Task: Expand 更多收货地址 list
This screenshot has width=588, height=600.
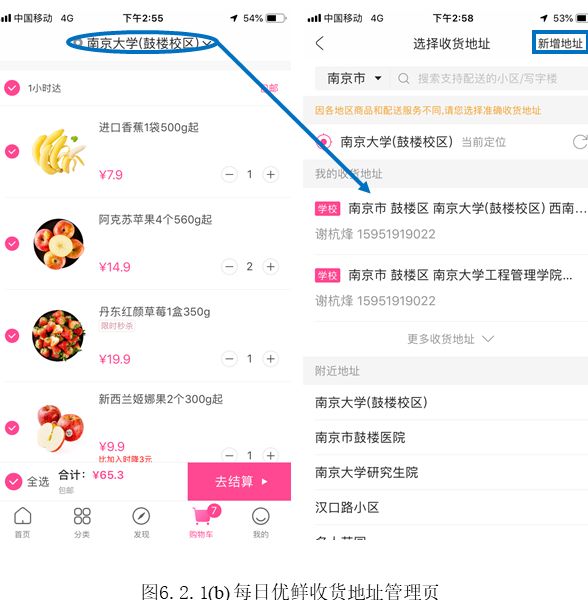Action: (x=450, y=339)
